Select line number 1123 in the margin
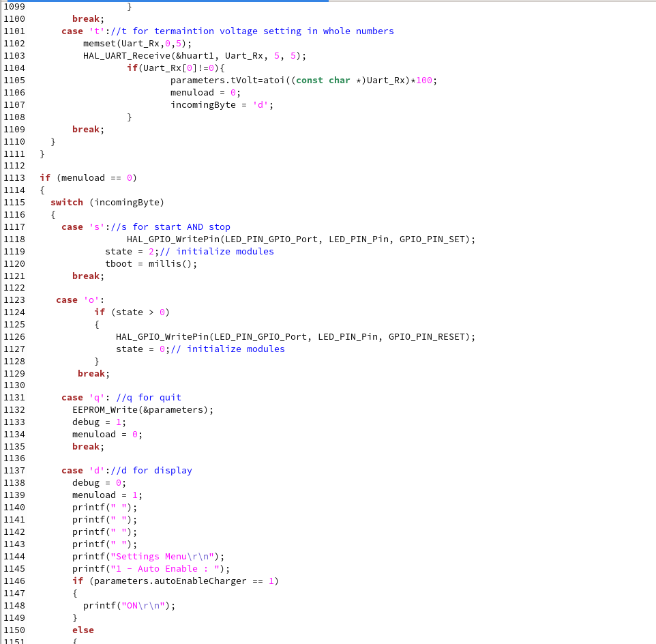Viewport: 656px width, 644px height. coord(14,300)
